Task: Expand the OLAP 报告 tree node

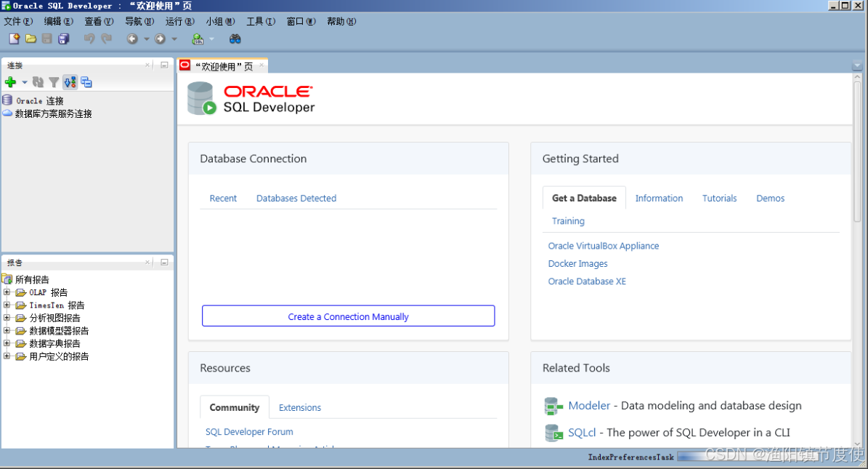Action: pos(7,292)
